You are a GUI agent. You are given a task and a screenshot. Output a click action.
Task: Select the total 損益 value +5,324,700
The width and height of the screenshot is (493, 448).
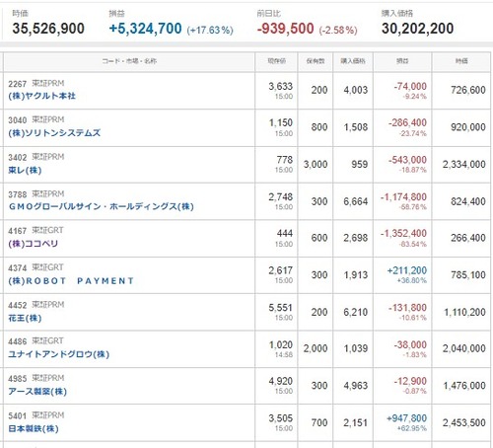pyautogui.click(x=145, y=29)
